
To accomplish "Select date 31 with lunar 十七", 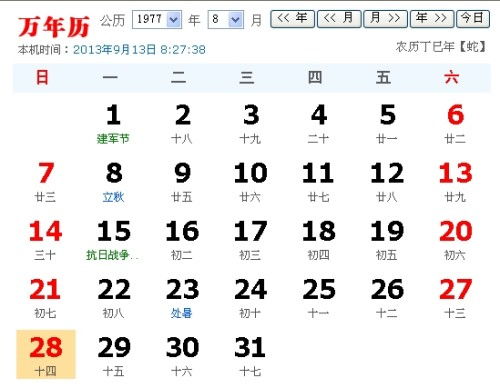I will (251, 356).
